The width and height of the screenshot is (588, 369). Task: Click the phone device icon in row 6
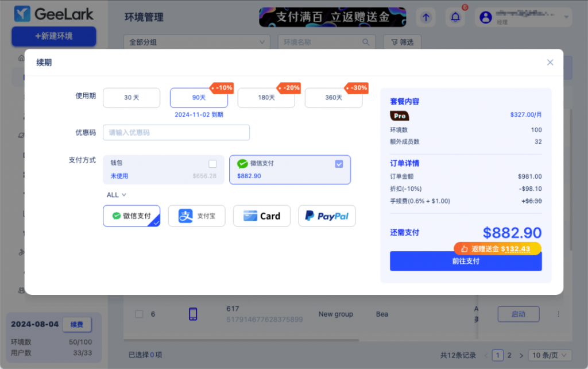(x=193, y=314)
